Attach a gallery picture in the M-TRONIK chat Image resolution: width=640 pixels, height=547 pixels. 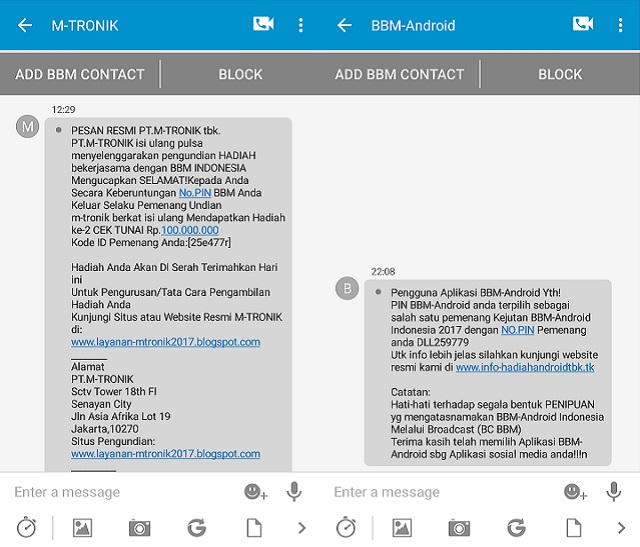[x=82, y=528]
